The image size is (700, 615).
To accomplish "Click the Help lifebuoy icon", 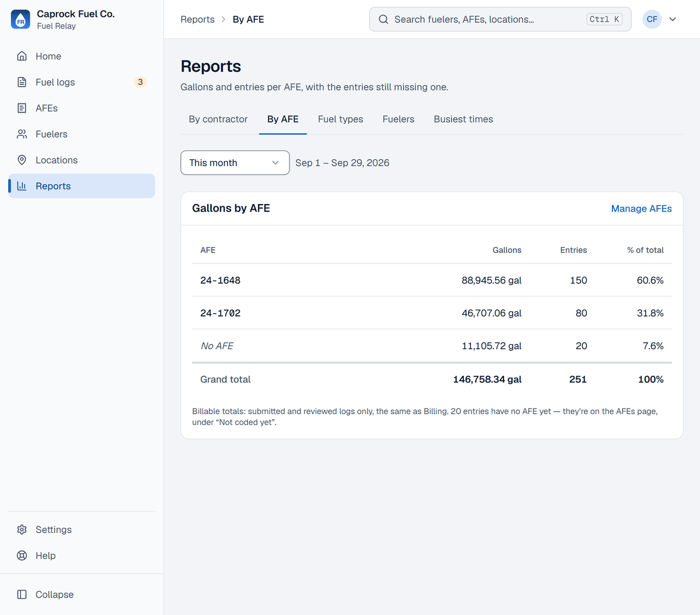I will pyautogui.click(x=22, y=556).
